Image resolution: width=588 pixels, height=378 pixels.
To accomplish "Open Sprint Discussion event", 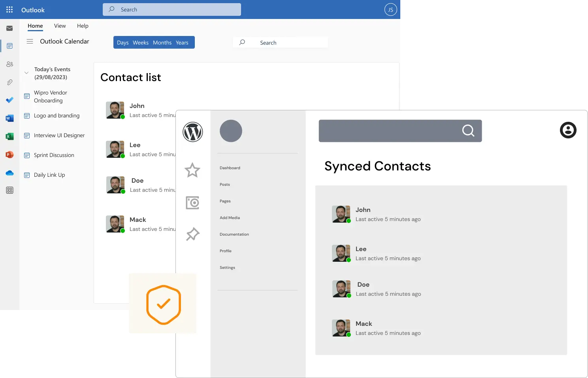I will coord(54,155).
